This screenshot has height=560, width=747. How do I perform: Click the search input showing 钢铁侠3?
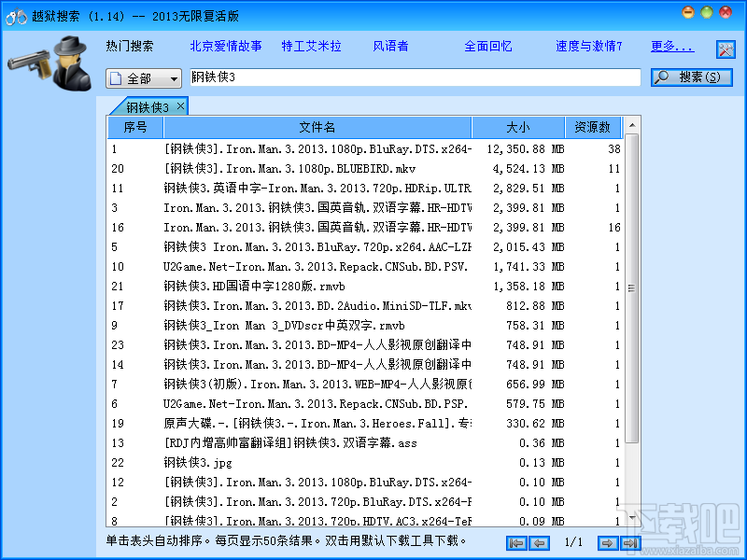411,78
